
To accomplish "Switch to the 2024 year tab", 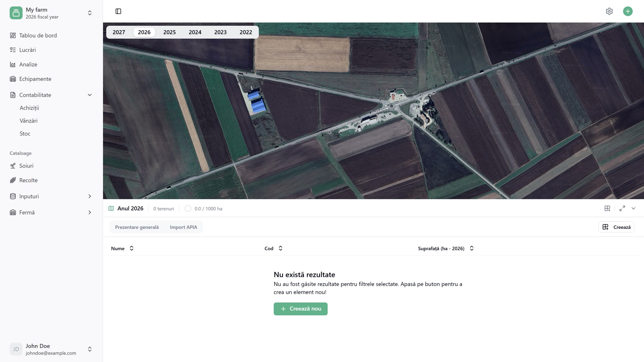I will coord(195,32).
